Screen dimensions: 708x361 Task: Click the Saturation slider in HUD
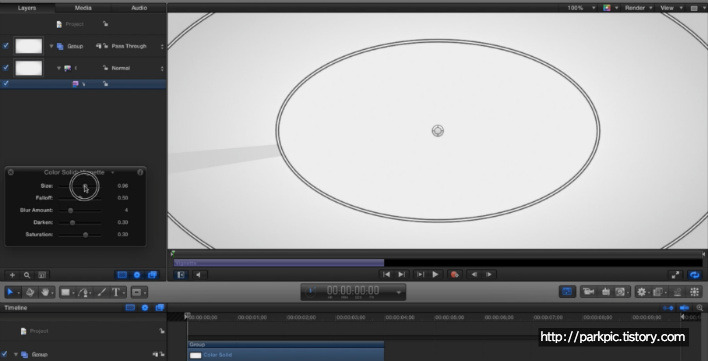80,235
